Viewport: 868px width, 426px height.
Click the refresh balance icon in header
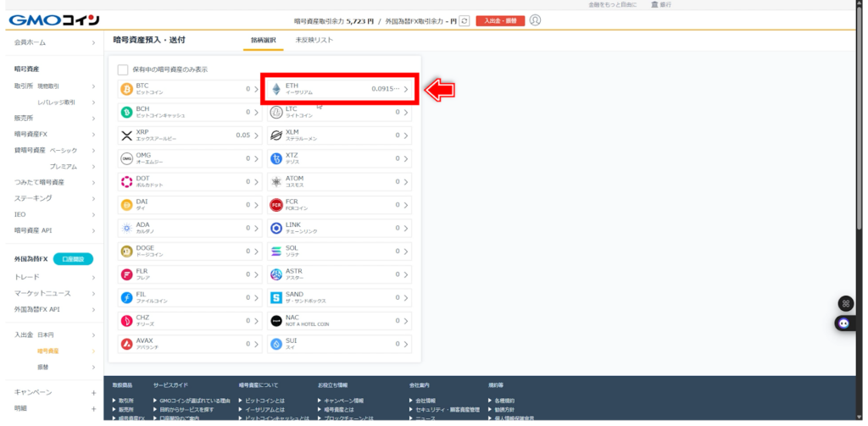[x=465, y=20]
